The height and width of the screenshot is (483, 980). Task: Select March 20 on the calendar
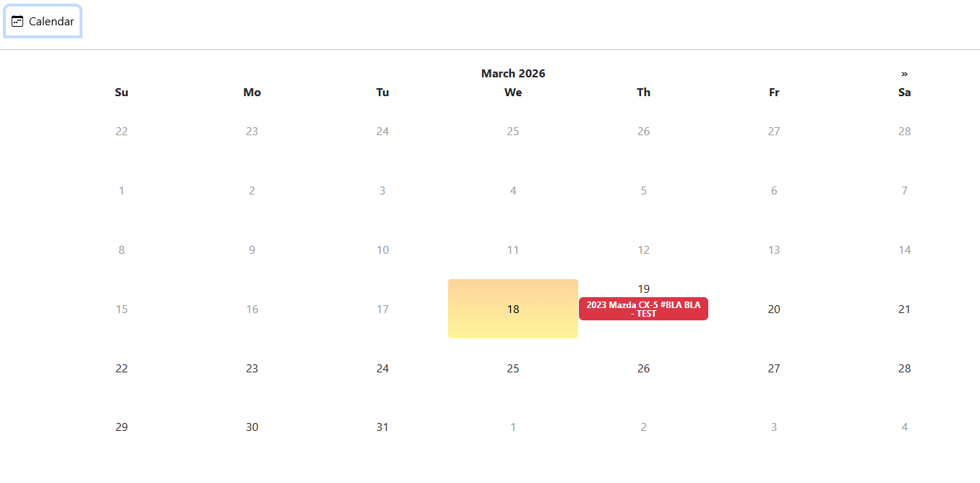click(774, 309)
